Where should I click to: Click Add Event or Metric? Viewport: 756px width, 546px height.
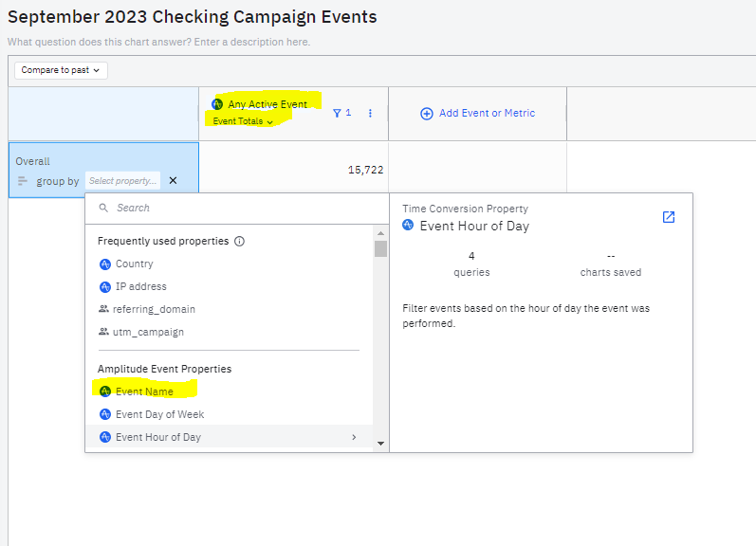point(487,114)
